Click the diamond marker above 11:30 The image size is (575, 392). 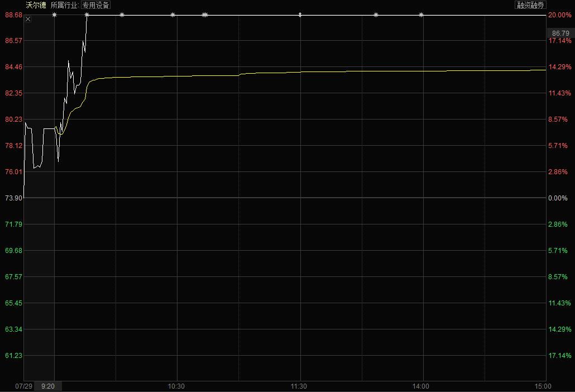[x=300, y=15]
